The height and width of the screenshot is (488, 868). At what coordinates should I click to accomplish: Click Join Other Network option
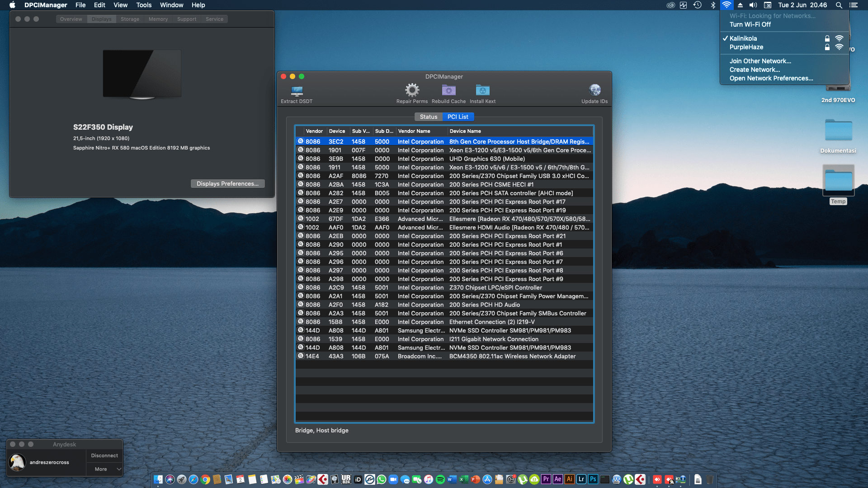pos(760,61)
